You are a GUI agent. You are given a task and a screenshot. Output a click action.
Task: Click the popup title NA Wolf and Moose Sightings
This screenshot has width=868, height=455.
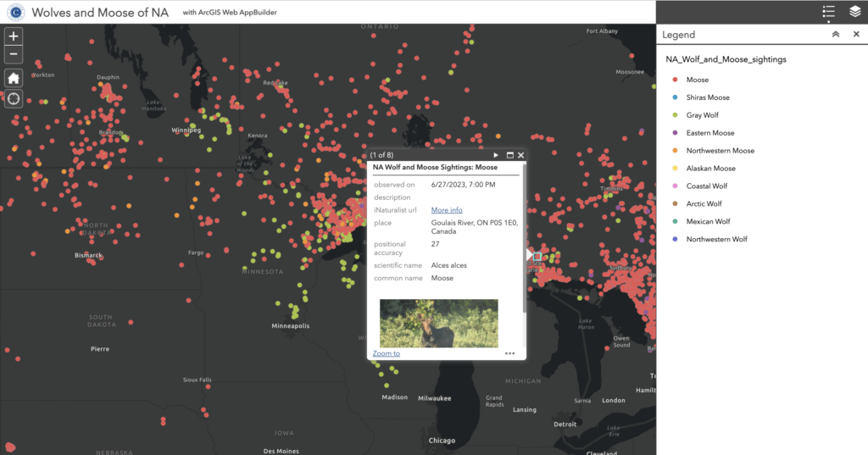(x=435, y=167)
